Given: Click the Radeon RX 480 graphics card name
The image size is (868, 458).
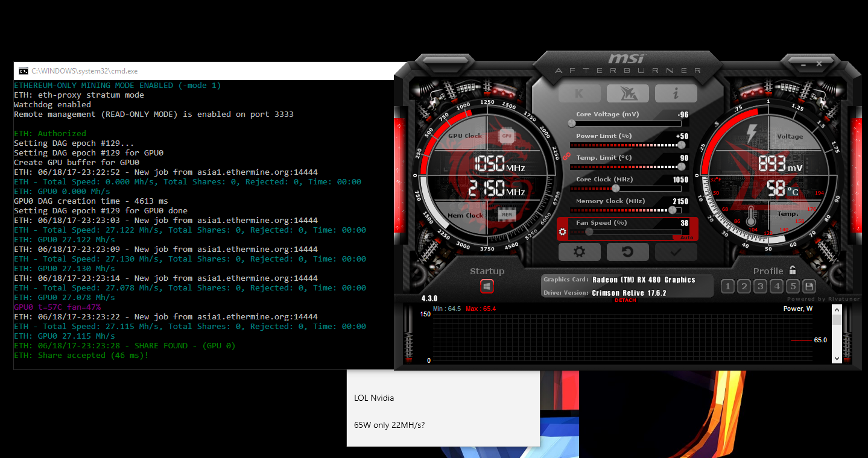Looking at the screenshot, I should pyautogui.click(x=644, y=280).
